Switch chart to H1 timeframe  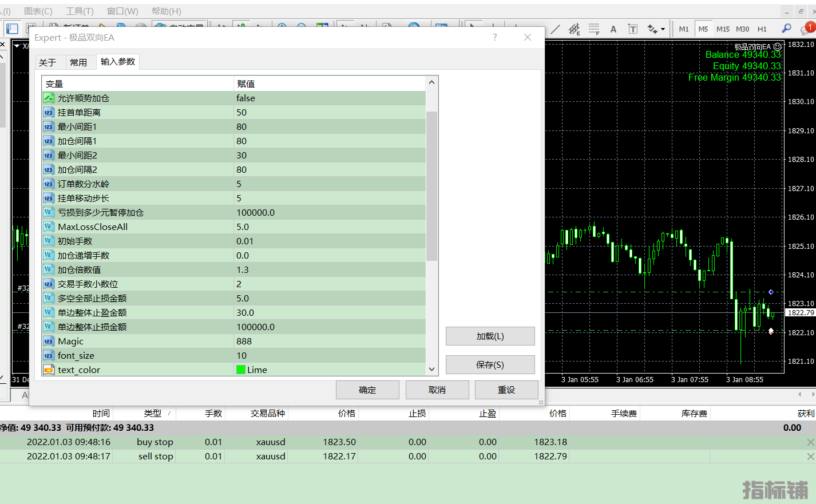[x=762, y=29]
